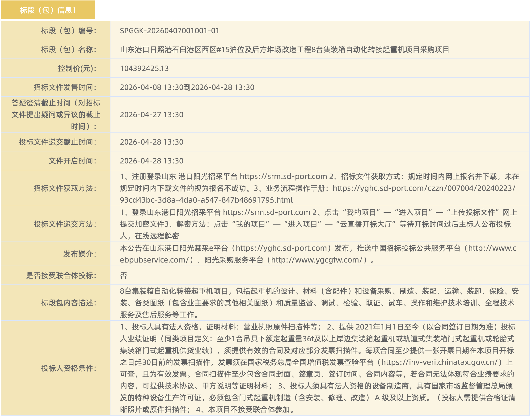Click the 招标文件发售时间 date range value
Screen dimensions: 532x417
(187, 88)
